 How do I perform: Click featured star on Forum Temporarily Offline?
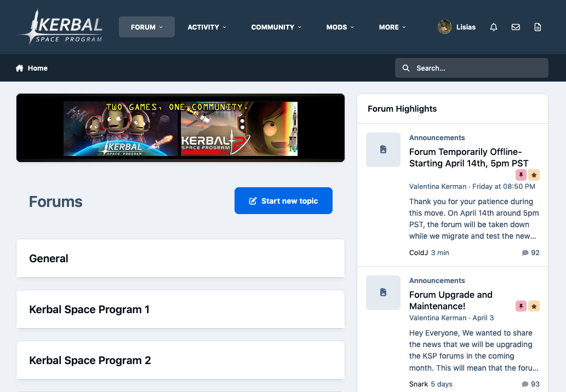tap(534, 175)
